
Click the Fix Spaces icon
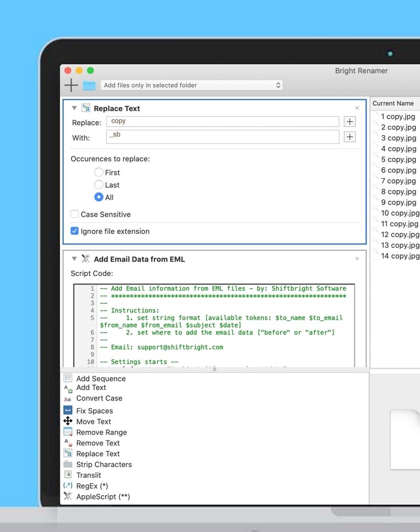[68, 410]
